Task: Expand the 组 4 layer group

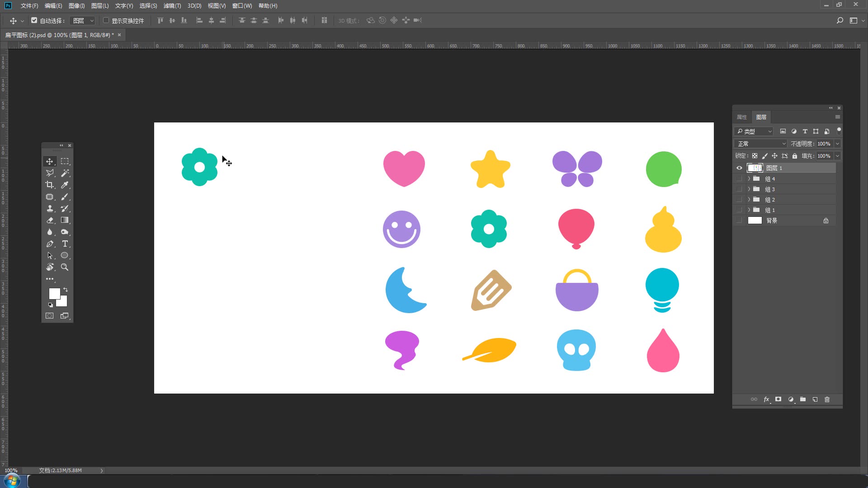Action: click(x=749, y=179)
